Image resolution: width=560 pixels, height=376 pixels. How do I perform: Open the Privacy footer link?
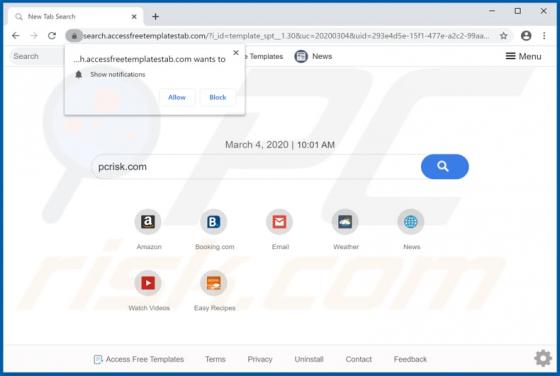point(260,359)
